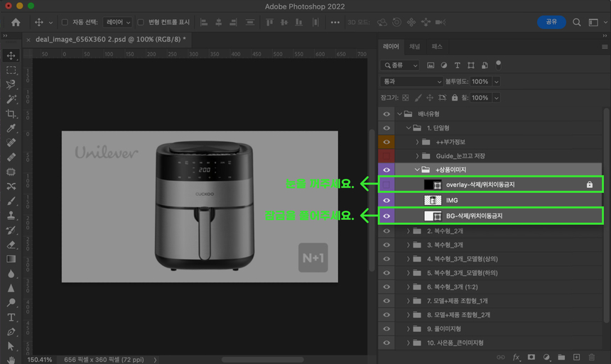Pick the Horizontal Type tool

click(x=11, y=317)
